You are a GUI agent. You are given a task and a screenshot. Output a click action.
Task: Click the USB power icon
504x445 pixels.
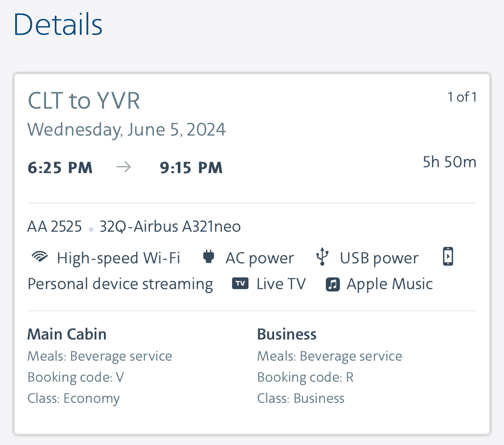pos(322,257)
